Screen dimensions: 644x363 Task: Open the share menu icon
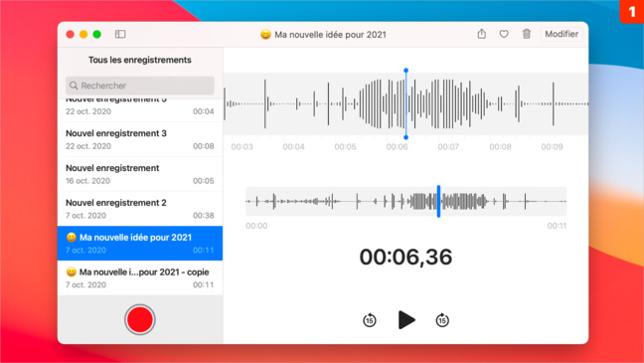click(482, 34)
